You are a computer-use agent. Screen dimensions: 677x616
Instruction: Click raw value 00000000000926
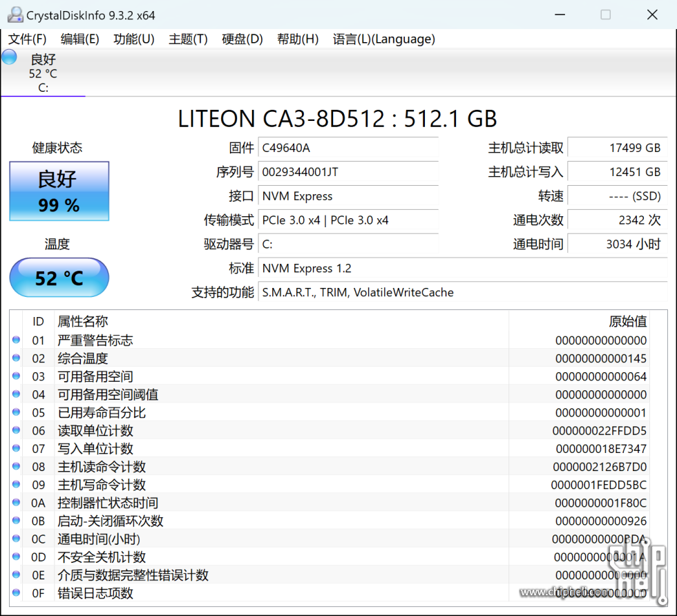[601, 521]
